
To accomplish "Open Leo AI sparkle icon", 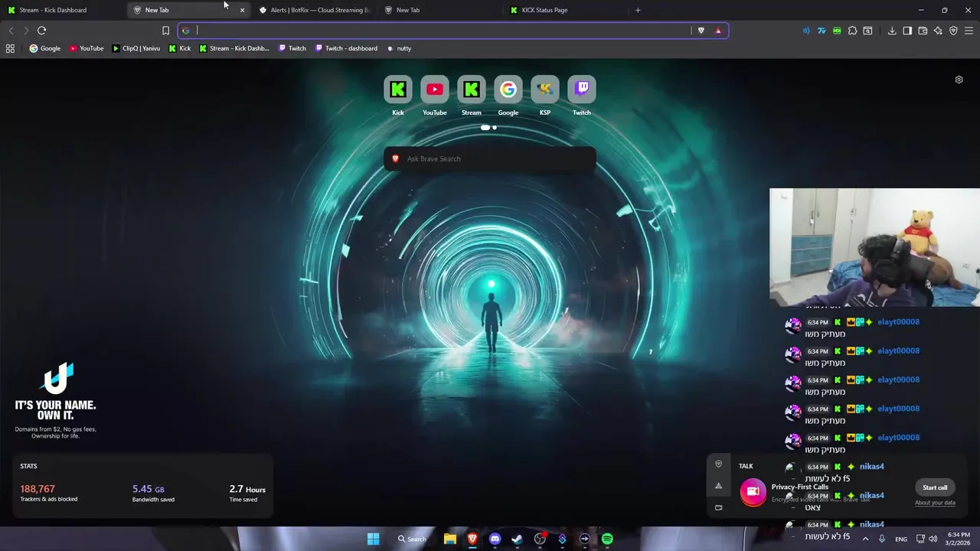I will tap(938, 31).
